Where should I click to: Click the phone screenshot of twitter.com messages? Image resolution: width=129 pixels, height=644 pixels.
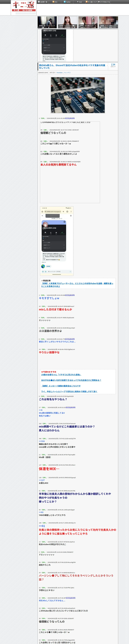pos(57,241)
